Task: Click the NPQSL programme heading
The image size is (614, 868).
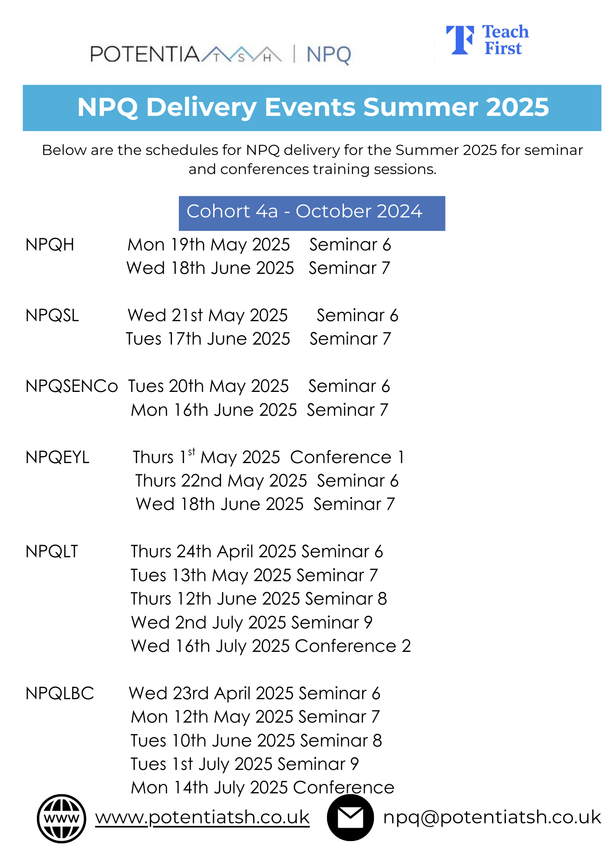Action: (52, 316)
